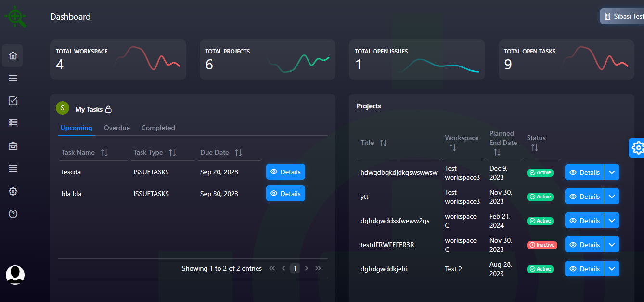Switch to the Completed tab
Image resolution: width=644 pixels, height=302 pixels.
(158, 128)
